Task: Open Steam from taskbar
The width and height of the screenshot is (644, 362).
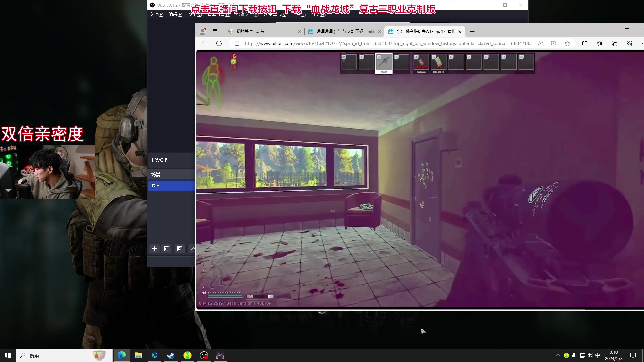Action: click(171, 355)
